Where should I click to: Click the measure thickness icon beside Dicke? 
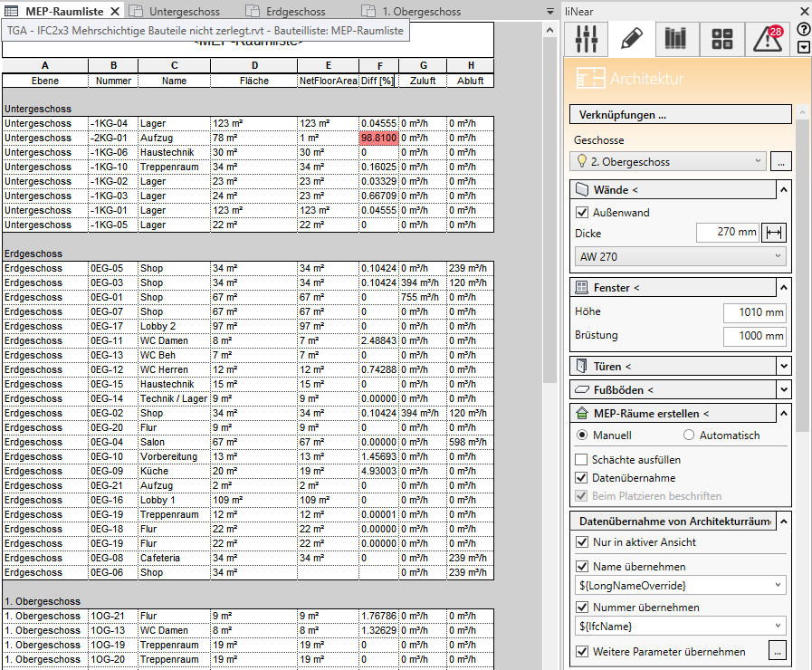point(775,233)
